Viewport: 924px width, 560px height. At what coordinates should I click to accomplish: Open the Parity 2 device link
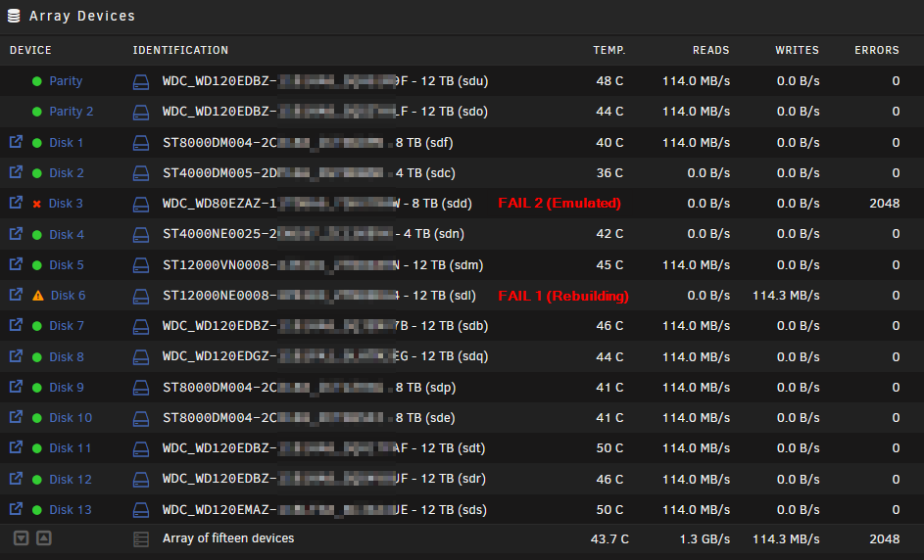(x=72, y=112)
